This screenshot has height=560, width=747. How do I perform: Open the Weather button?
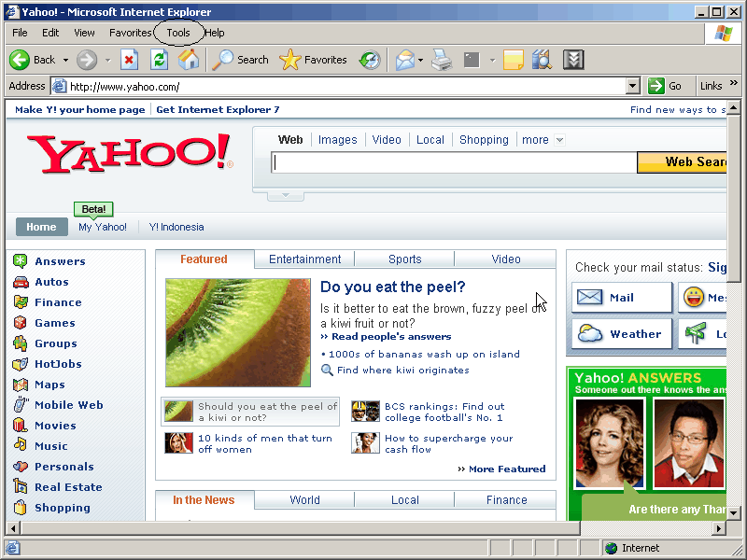point(622,334)
